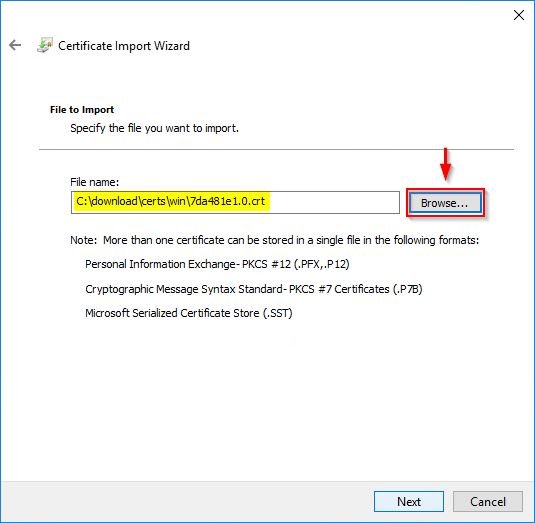
Task: Select the Microsoft Serialized Certificate Store line
Action: [x=189, y=313]
